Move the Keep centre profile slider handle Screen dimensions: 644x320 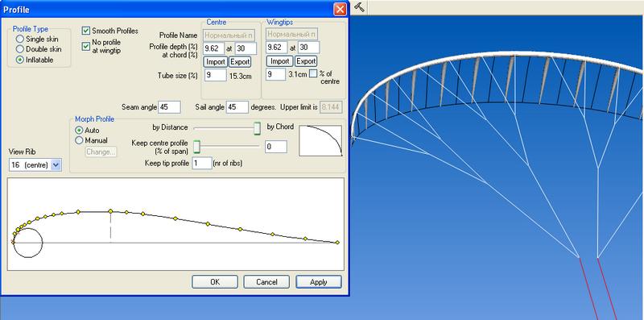coord(196,146)
